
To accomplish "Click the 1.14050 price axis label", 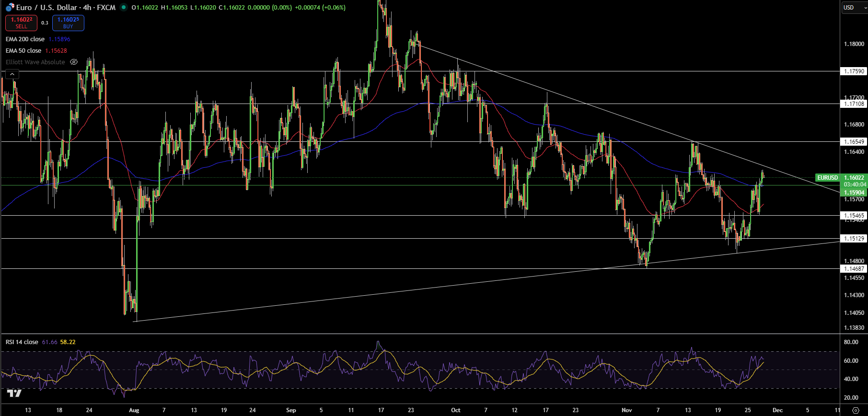I will coord(854,312).
